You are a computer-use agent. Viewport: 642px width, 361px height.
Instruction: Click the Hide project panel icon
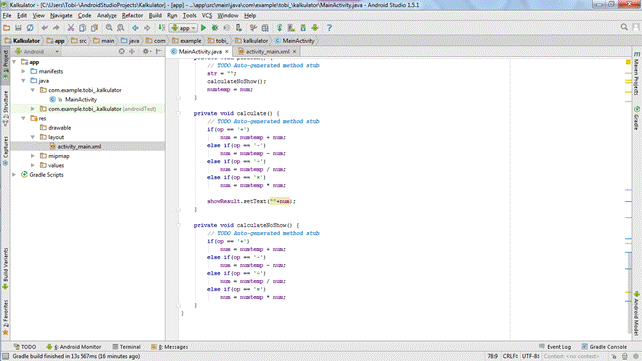159,52
